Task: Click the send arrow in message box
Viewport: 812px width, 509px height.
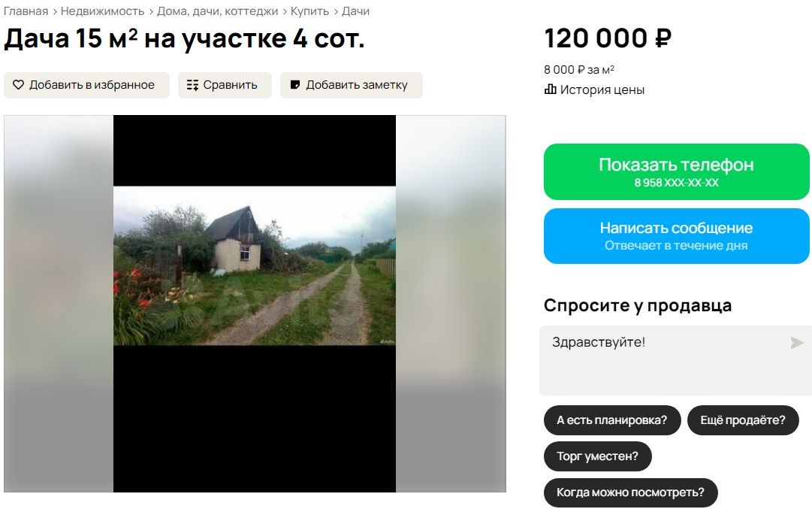Action: tap(797, 343)
